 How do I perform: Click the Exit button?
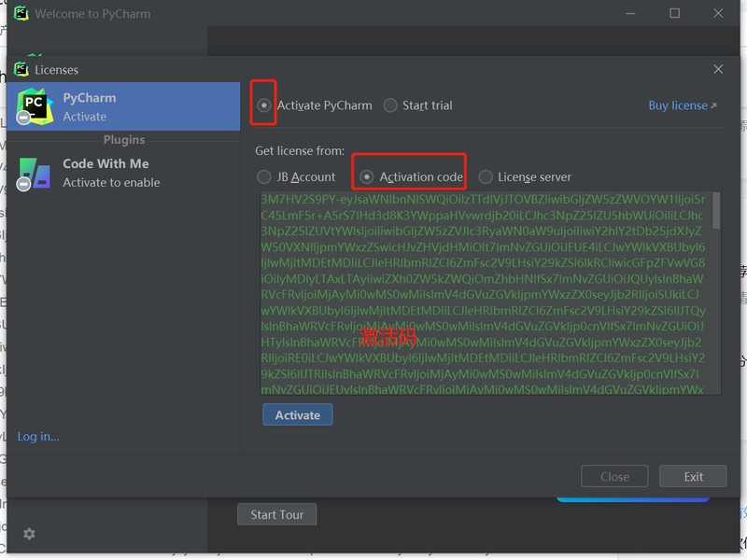tap(693, 476)
